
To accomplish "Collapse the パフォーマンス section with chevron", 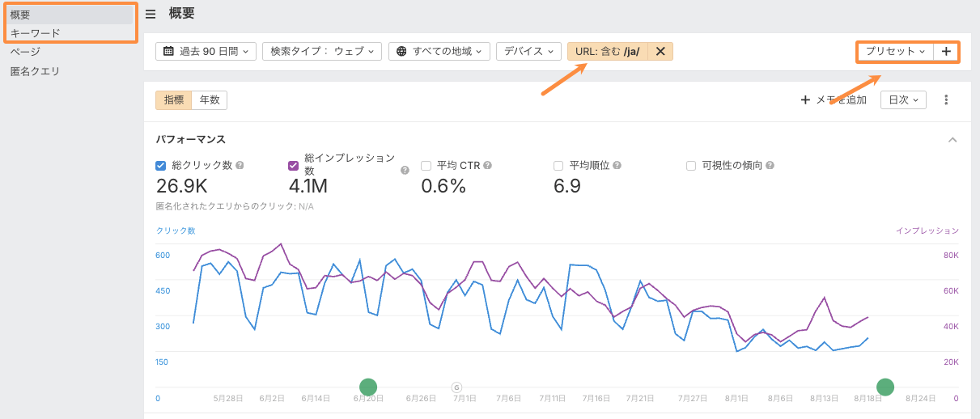I will [952, 139].
